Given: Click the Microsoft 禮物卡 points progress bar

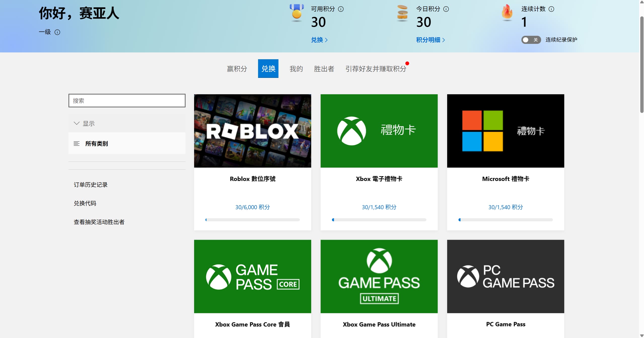Looking at the screenshot, I should click(x=506, y=220).
